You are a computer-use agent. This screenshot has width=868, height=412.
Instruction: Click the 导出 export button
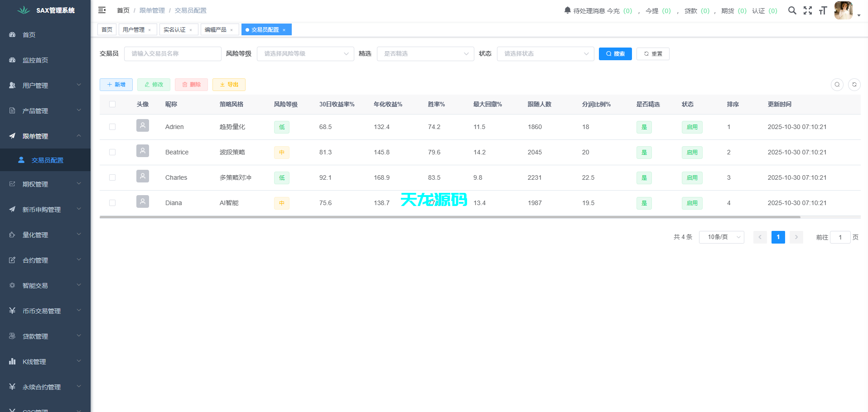point(229,85)
